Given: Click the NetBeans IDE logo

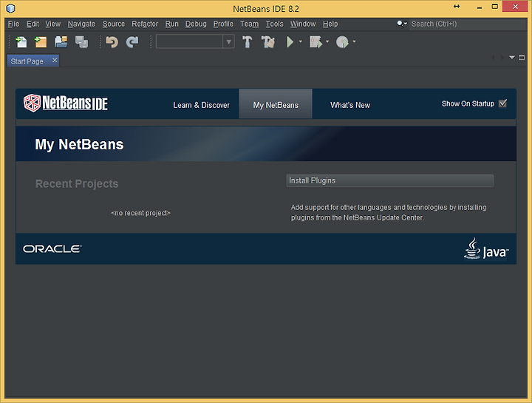Looking at the screenshot, I should click(66, 103).
